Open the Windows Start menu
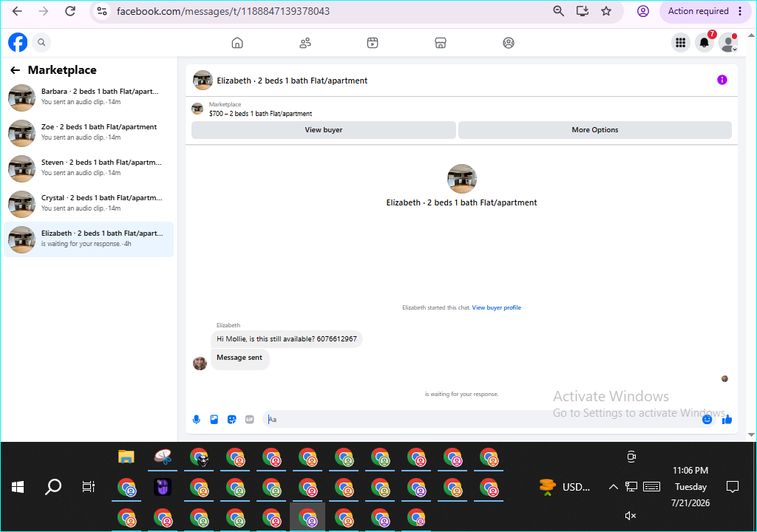Screen dimensions: 757x532 (x=18, y=487)
